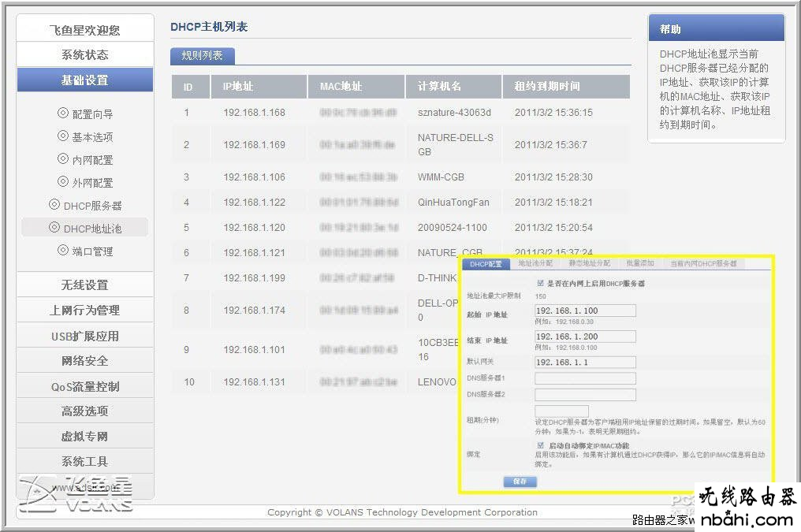Image resolution: width=801 pixels, height=532 pixels.
Task: Toggle 启动自动绑定IP/MAC功能 checkbox
Action: click(x=541, y=445)
